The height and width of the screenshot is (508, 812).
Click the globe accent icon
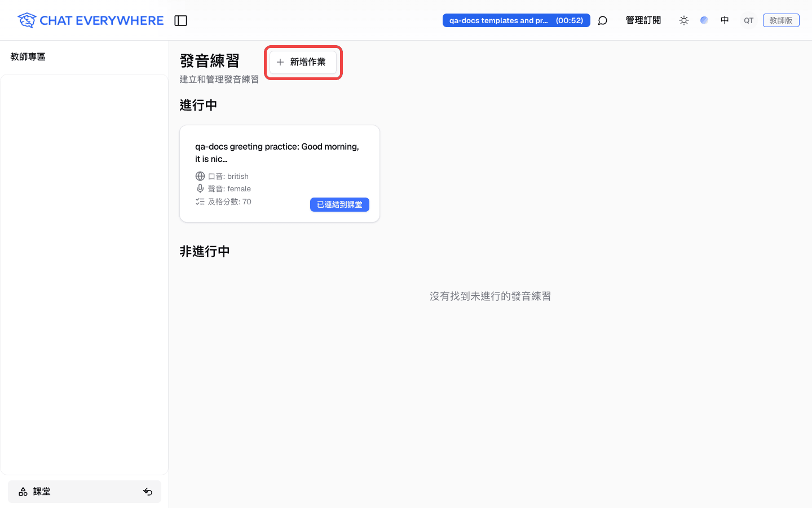(x=200, y=176)
